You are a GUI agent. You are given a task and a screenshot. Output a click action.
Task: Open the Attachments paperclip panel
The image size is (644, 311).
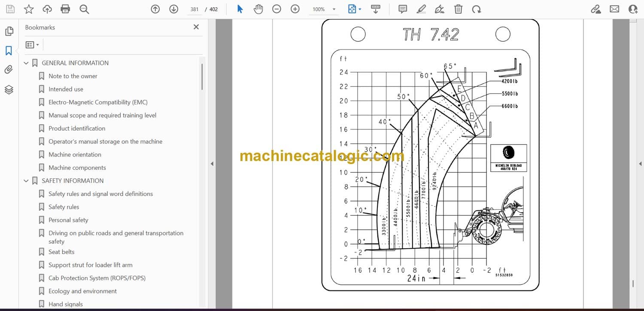(x=9, y=70)
